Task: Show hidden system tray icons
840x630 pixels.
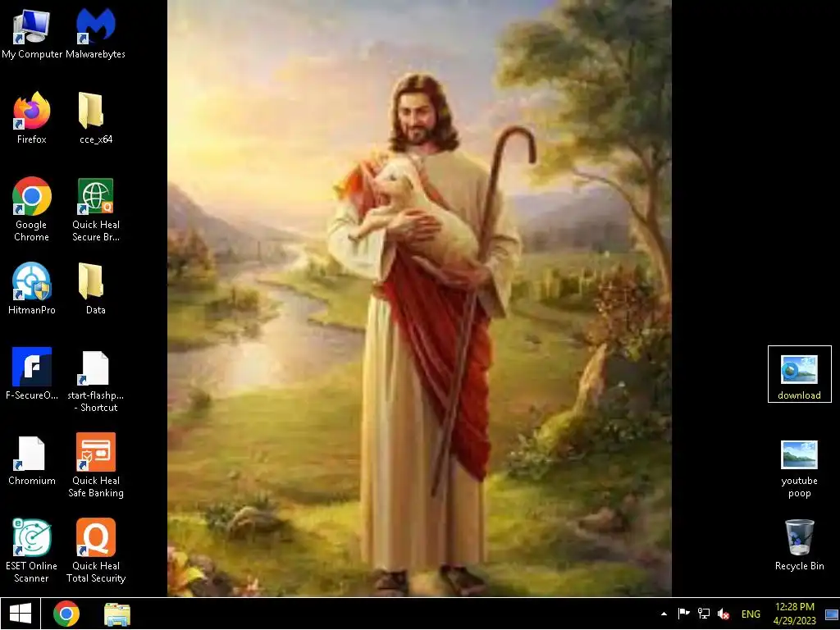Action: coord(664,614)
